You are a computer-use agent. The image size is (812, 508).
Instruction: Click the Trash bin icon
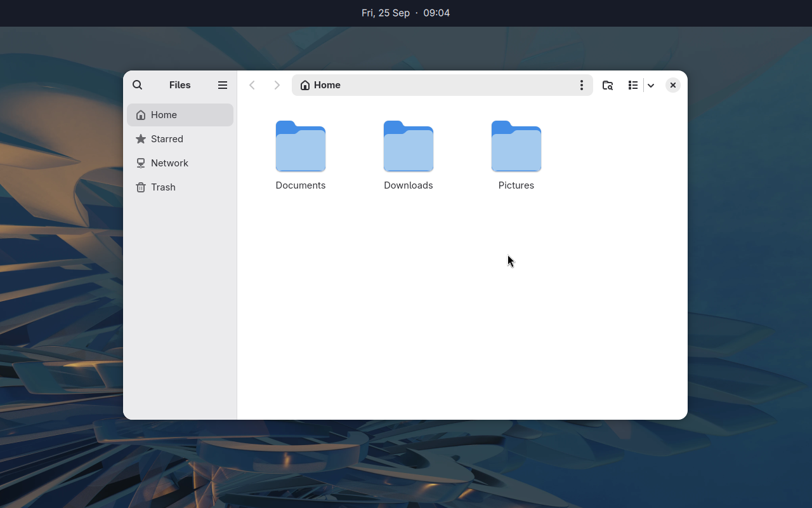coord(141,187)
